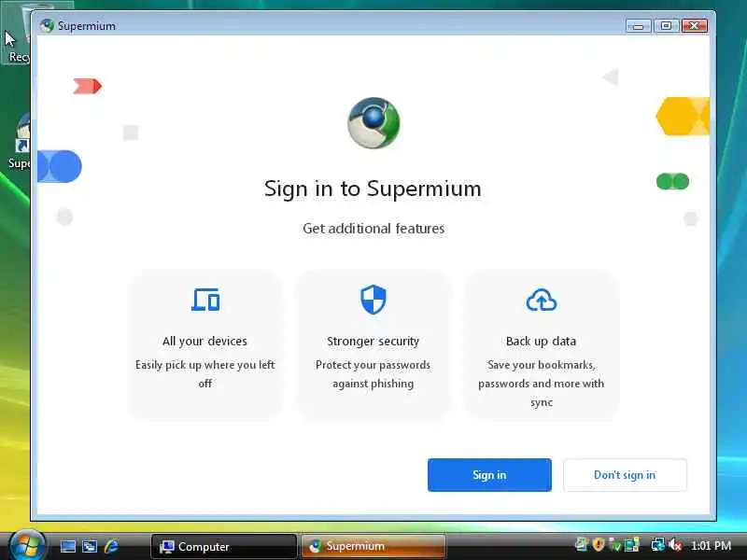
Task: Click the 1:01 PM taskbar clock
Action: (711, 545)
